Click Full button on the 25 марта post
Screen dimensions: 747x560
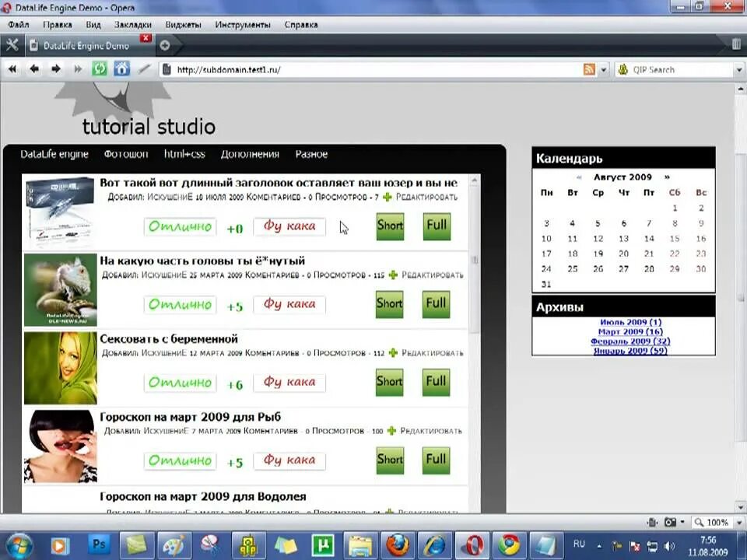(436, 304)
